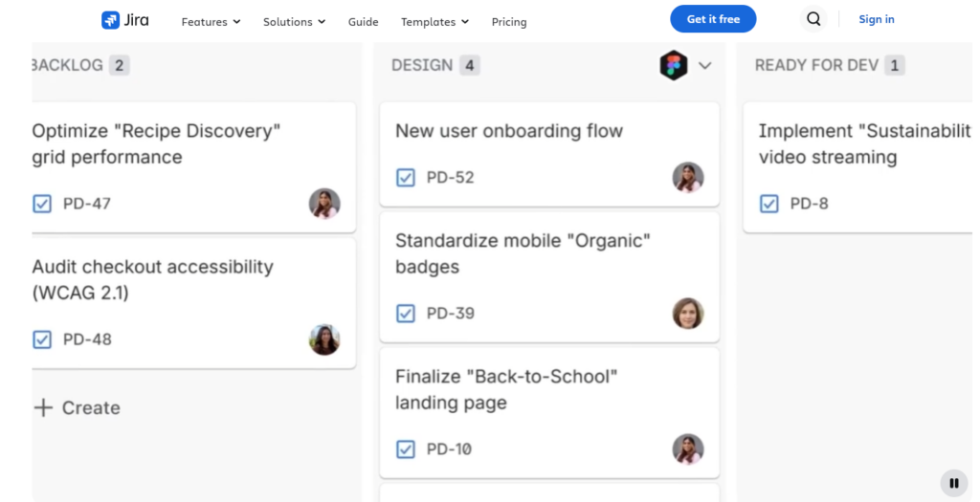Click the Backlog count badge 2

click(x=119, y=65)
